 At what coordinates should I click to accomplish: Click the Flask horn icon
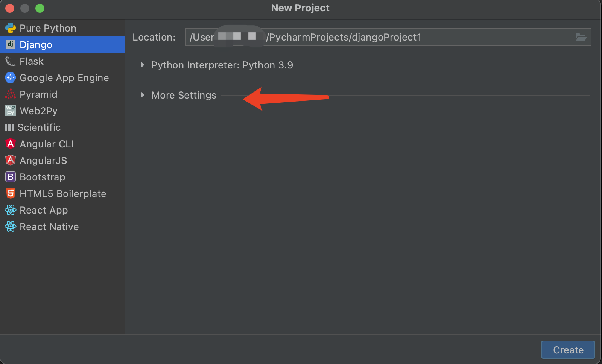pyautogui.click(x=11, y=61)
